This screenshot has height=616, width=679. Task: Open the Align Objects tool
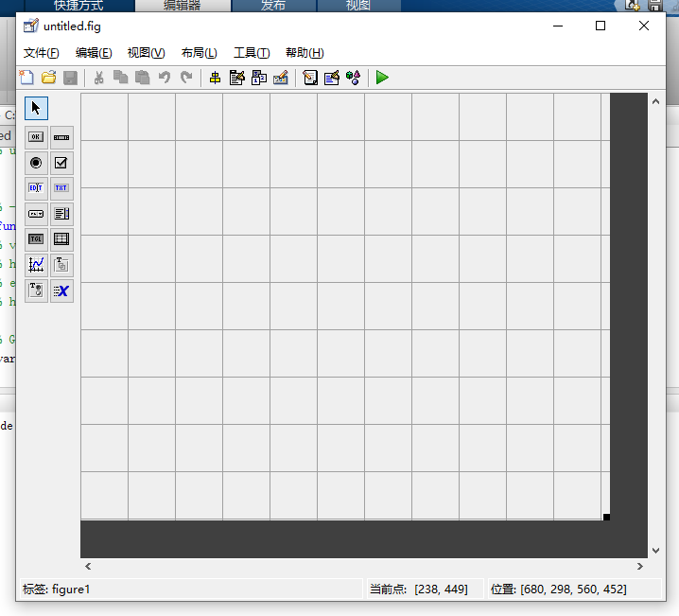[215, 78]
